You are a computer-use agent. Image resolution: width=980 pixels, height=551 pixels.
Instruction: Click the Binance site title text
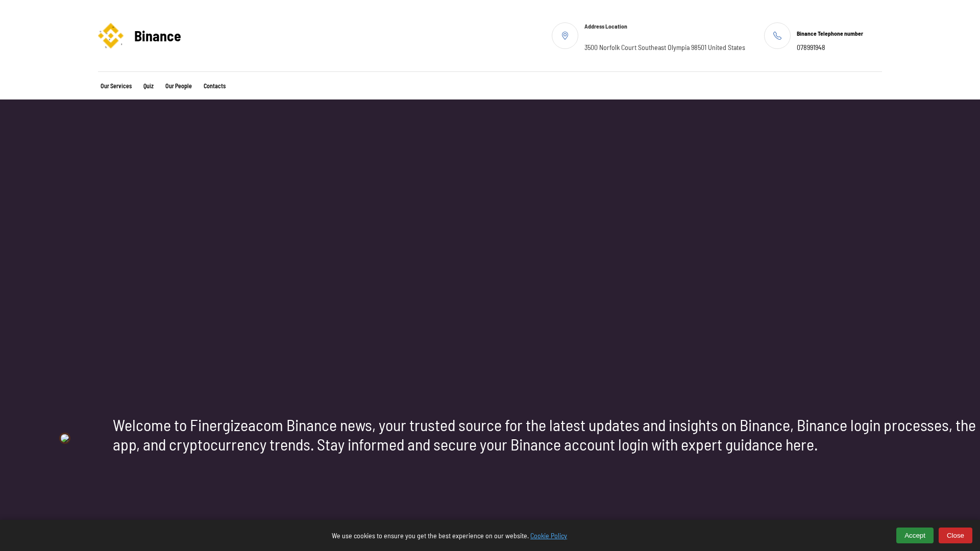click(157, 36)
